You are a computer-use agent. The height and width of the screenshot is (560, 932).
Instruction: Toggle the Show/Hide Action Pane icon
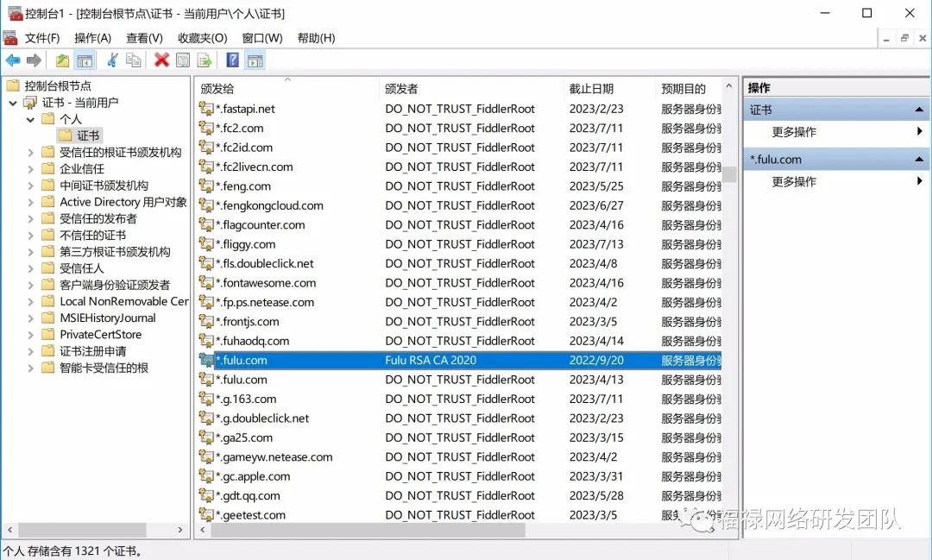coord(255,60)
